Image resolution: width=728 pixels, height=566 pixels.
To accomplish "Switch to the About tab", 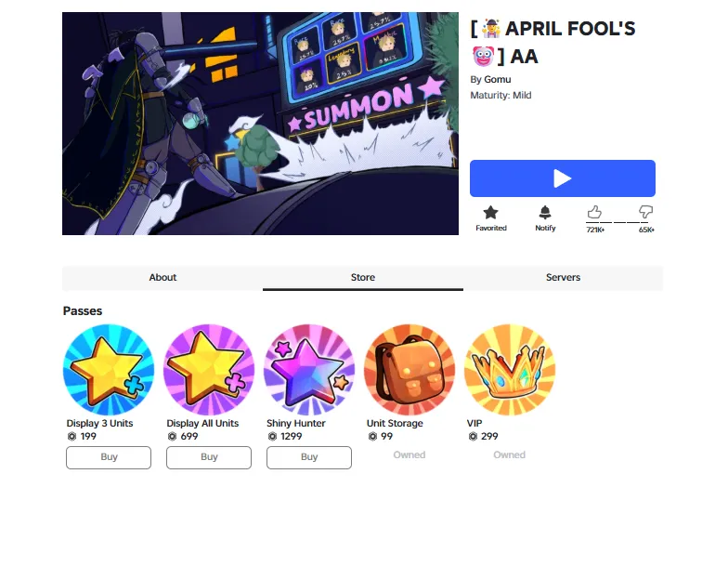I will (x=162, y=277).
